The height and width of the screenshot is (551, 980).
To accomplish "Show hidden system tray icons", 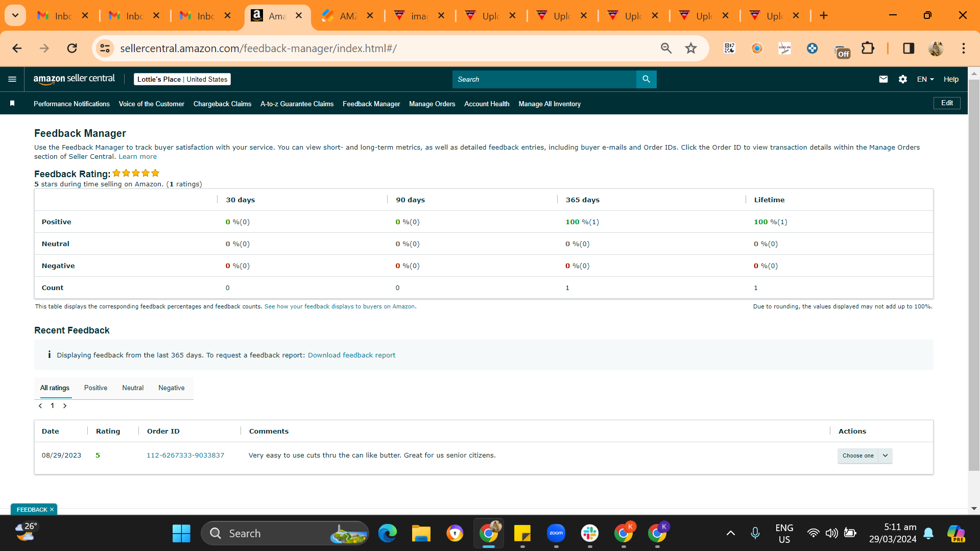I will pyautogui.click(x=731, y=533).
